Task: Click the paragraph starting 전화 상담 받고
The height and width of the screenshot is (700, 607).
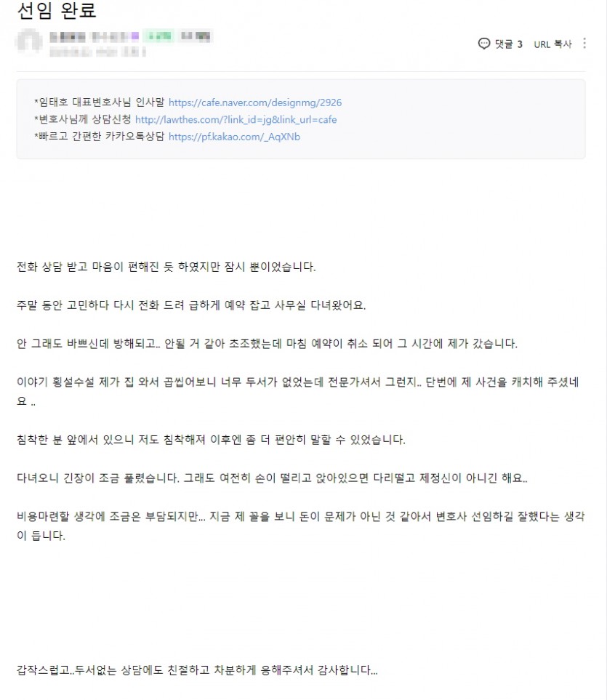Action: tap(166, 267)
